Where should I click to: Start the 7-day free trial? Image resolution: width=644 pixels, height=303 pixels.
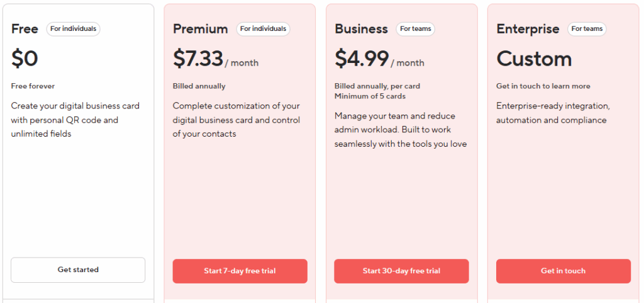point(240,271)
